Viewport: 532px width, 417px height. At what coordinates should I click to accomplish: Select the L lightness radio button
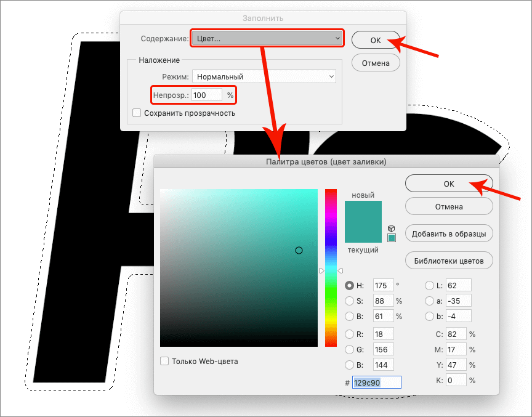click(x=429, y=285)
